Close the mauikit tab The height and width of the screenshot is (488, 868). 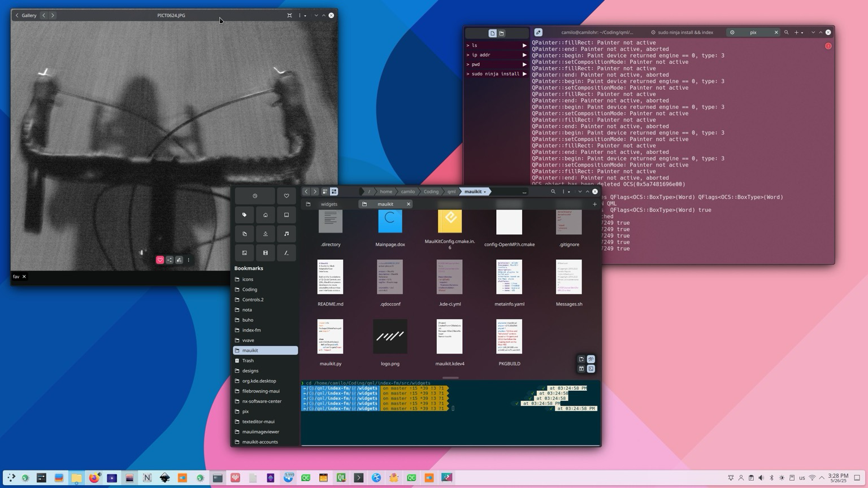[x=409, y=204]
